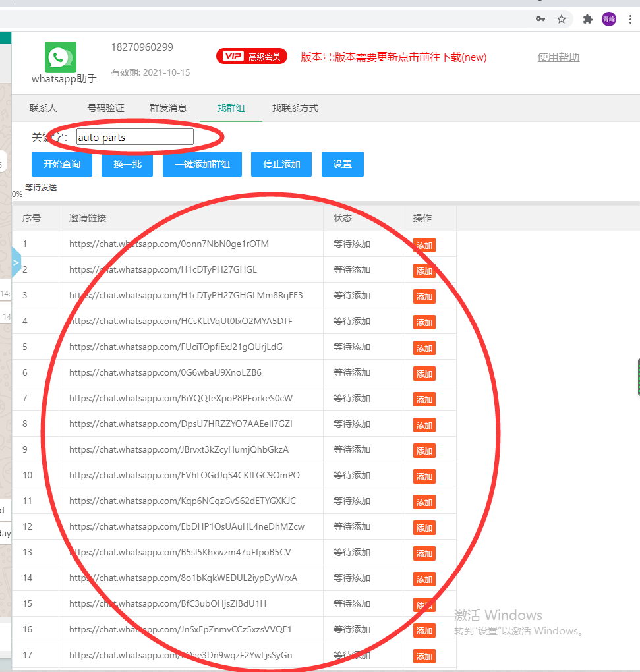
Task: Expand the blue side panel arrow
Action: tap(16, 262)
